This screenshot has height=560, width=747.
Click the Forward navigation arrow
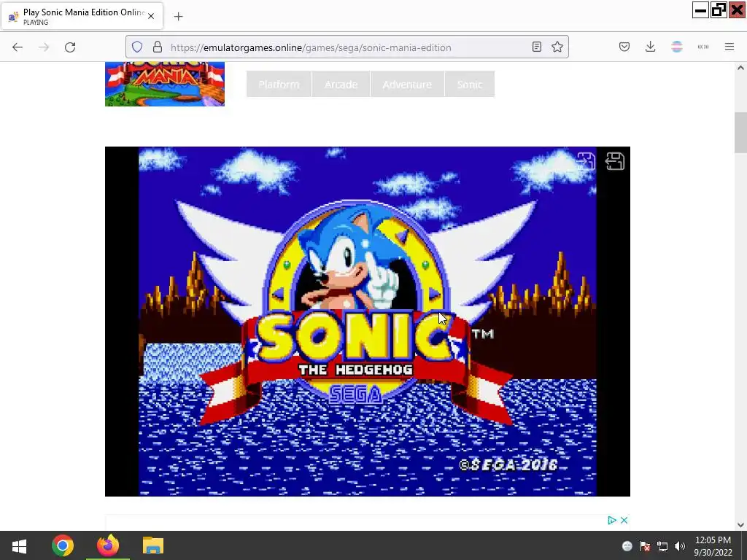click(44, 47)
